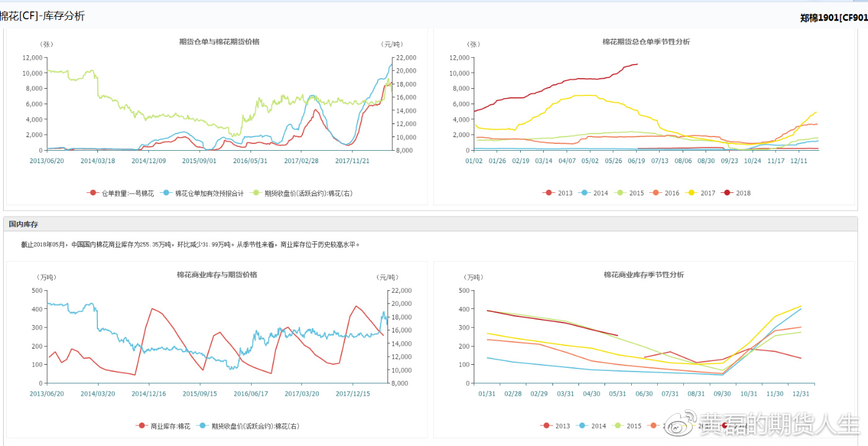Click 2015 legend marker in 棉花商业库存季节性分析
Viewport: 868px width, 446px height.
618,426
